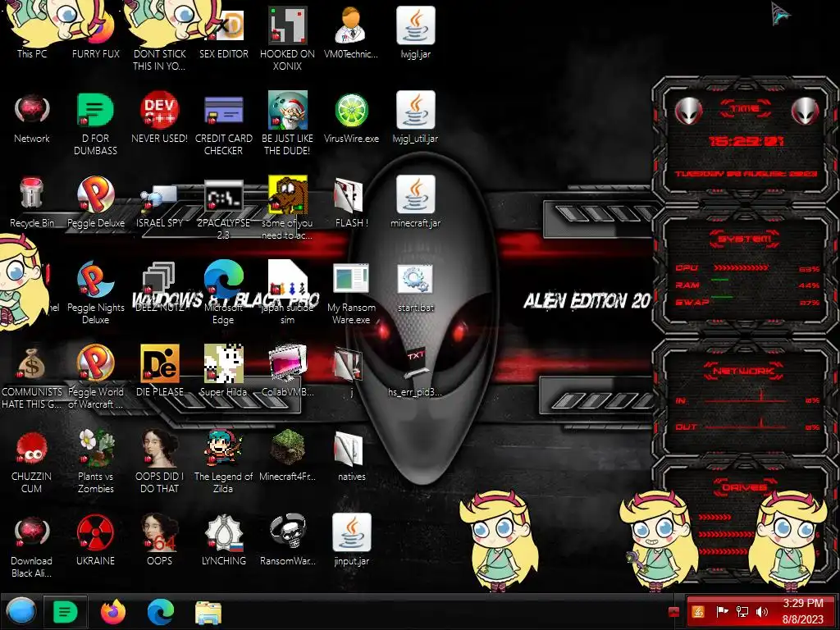The width and height of the screenshot is (840, 630).
Task: Open File Explorer from taskbar
Action: (208, 612)
